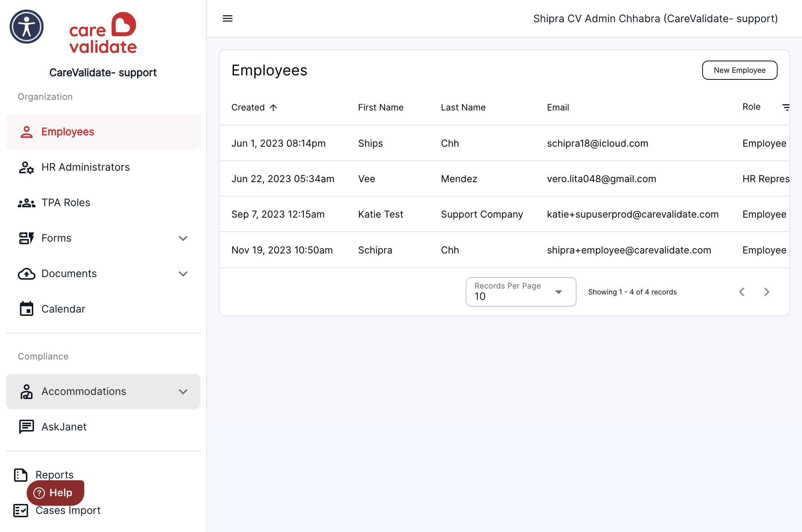
Task: Click the CareValidate logo
Action: coord(103,33)
